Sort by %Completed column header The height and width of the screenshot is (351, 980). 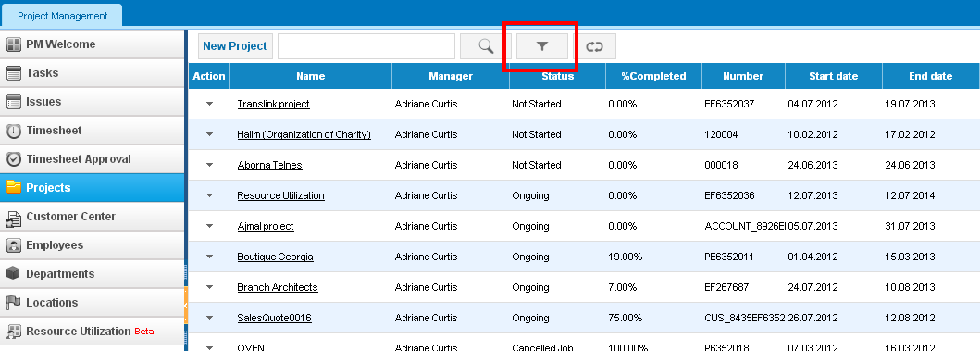pyautogui.click(x=653, y=76)
